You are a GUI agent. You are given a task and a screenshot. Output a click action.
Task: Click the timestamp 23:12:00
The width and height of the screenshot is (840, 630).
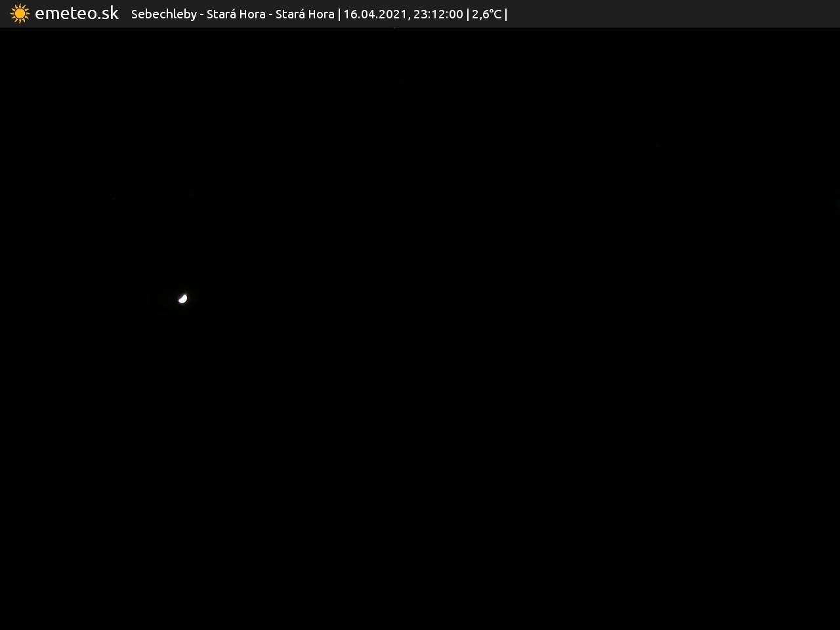tap(438, 14)
